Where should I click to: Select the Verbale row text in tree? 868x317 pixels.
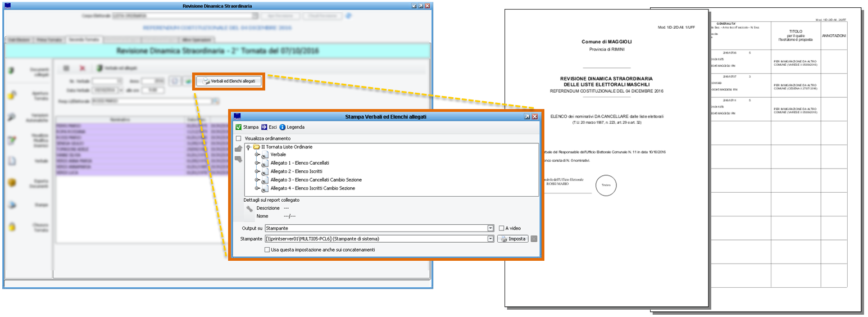click(x=279, y=155)
